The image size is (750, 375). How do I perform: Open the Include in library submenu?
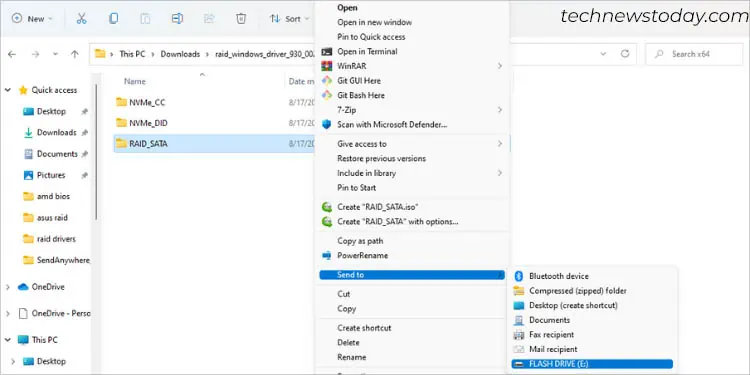(x=412, y=173)
